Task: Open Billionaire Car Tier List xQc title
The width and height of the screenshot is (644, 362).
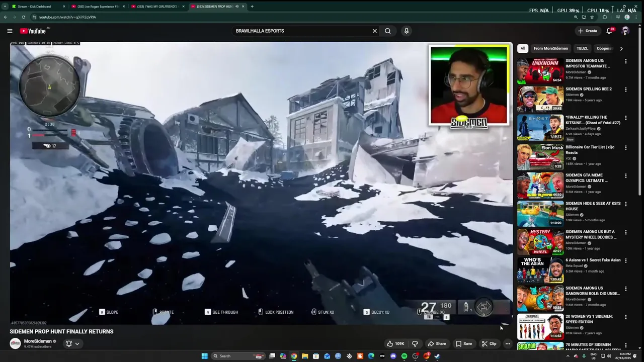Action: click(590, 150)
